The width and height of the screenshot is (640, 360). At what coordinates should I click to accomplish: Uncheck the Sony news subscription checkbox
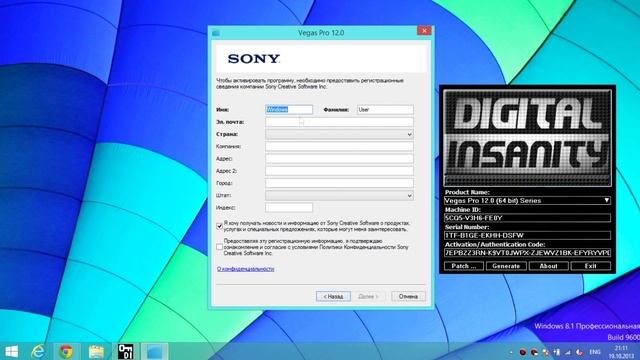click(220, 226)
